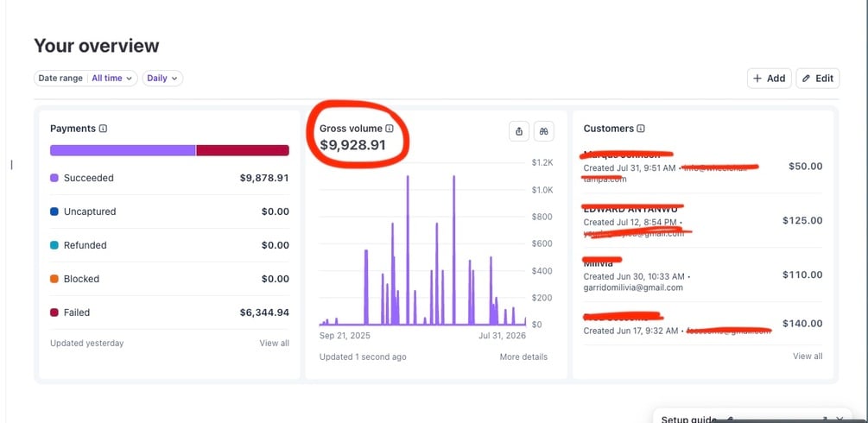Click the info icon next to Customers
This screenshot has height=423, width=868.
click(641, 129)
